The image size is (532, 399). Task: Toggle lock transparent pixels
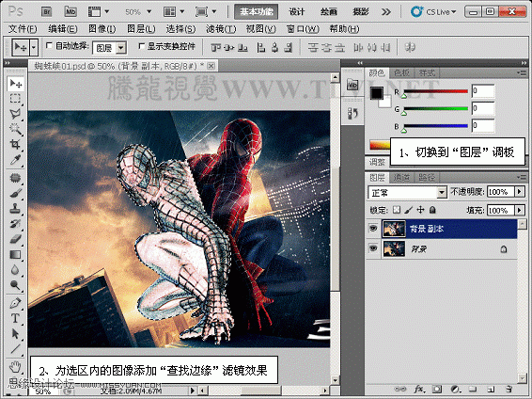coord(397,210)
